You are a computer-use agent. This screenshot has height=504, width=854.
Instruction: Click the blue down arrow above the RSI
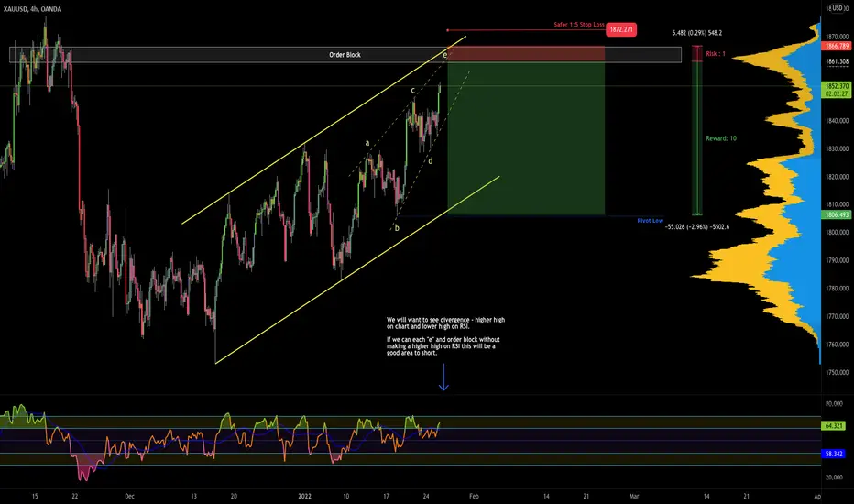[443, 377]
